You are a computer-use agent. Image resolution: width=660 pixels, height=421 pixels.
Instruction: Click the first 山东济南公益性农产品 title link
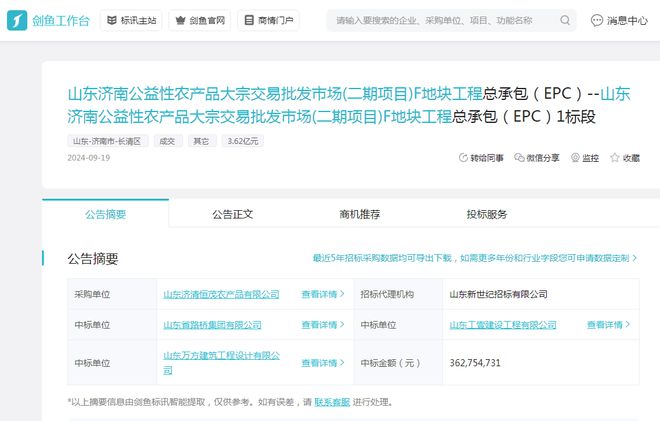275,93
